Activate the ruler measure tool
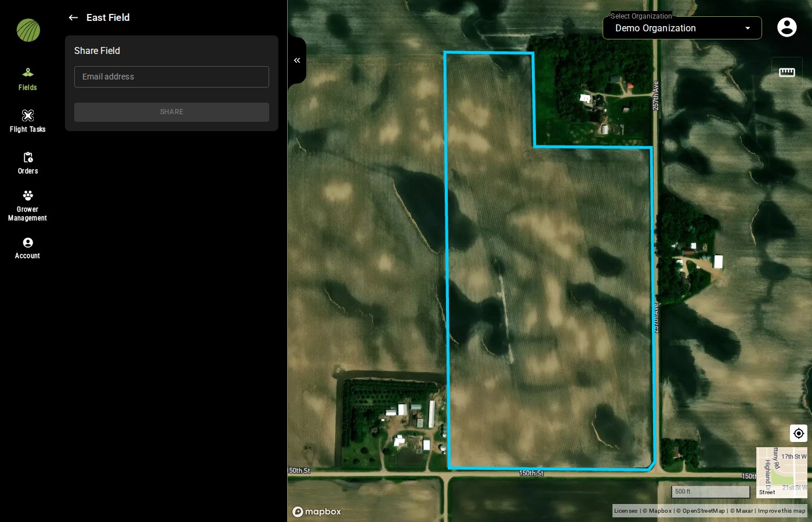The height and width of the screenshot is (522, 812). (x=787, y=72)
